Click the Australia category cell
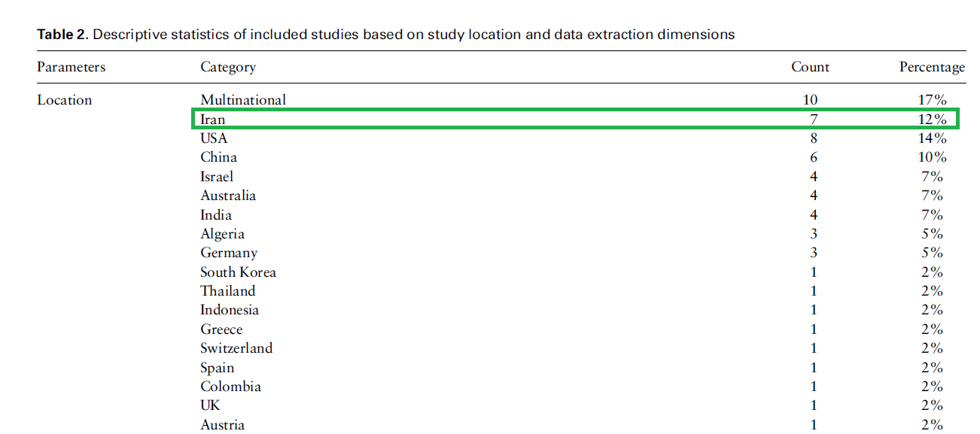This screenshot has height=434, width=980. pyautogui.click(x=228, y=196)
